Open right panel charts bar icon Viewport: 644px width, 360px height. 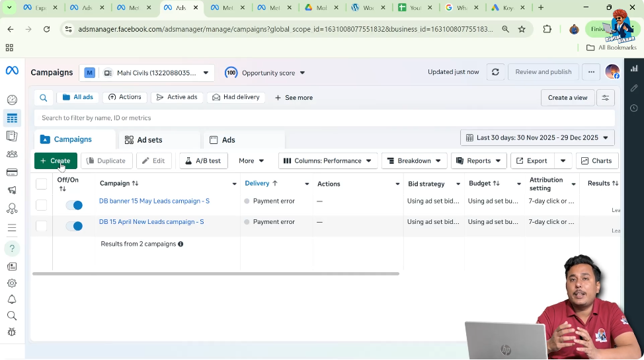pos(634,69)
